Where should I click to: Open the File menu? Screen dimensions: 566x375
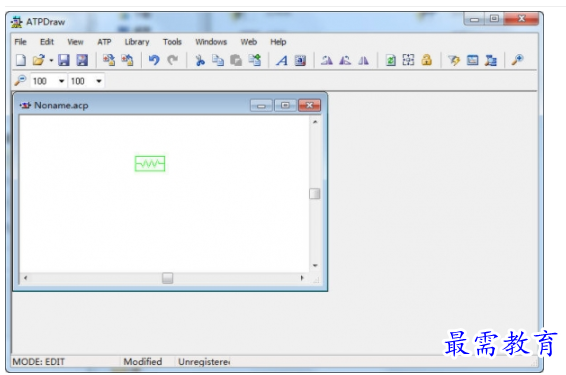(21, 42)
